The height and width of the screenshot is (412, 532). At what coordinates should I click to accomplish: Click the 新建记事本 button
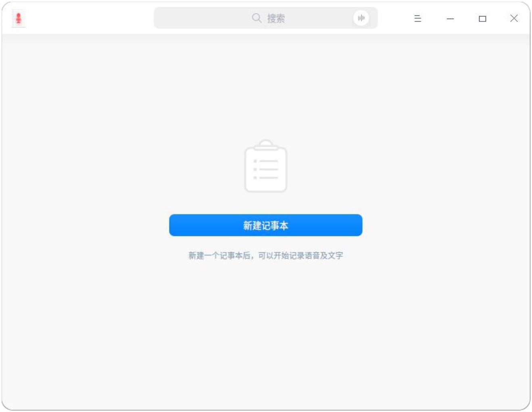tap(265, 225)
